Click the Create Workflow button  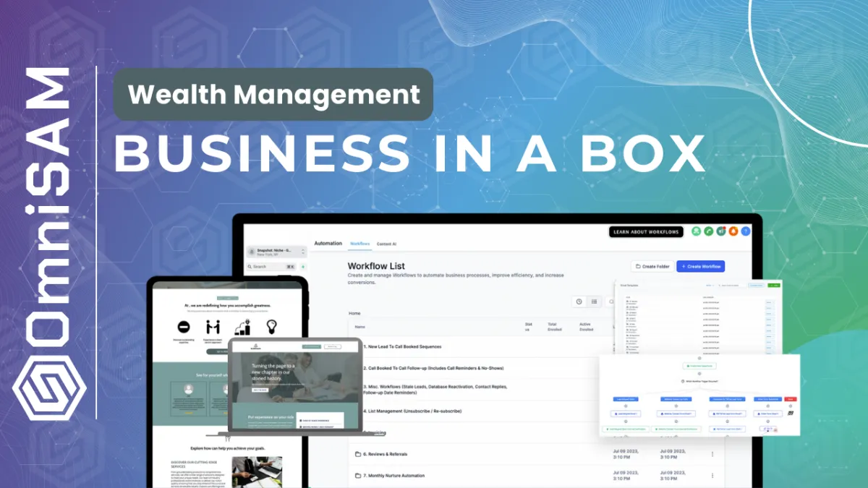pos(700,266)
